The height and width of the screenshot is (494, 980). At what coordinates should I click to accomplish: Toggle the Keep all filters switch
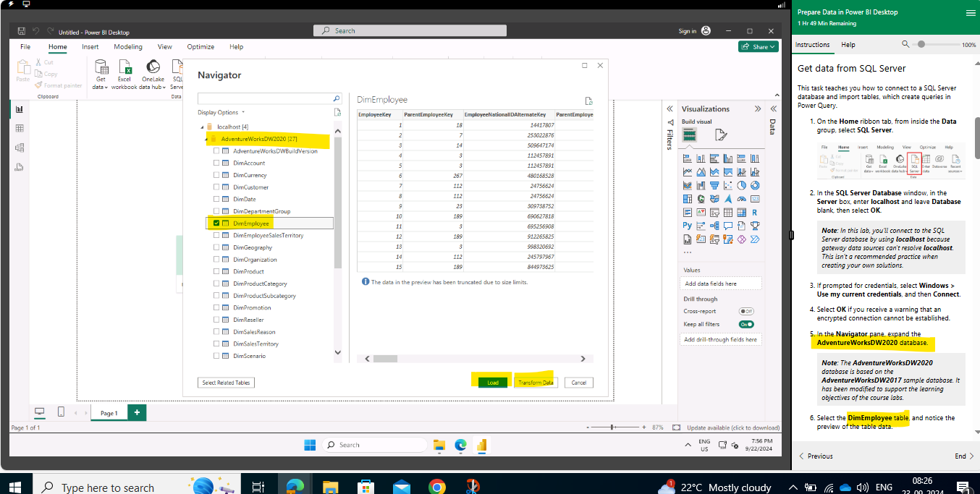(x=746, y=324)
